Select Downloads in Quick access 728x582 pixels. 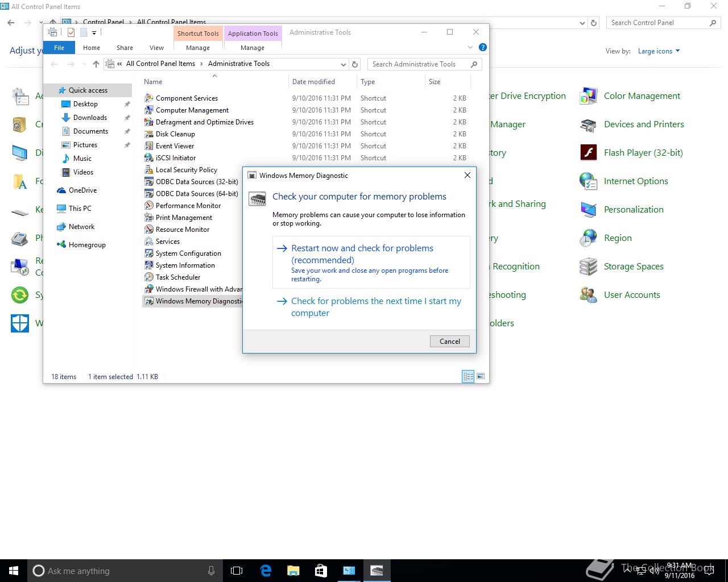pyautogui.click(x=90, y=118)
